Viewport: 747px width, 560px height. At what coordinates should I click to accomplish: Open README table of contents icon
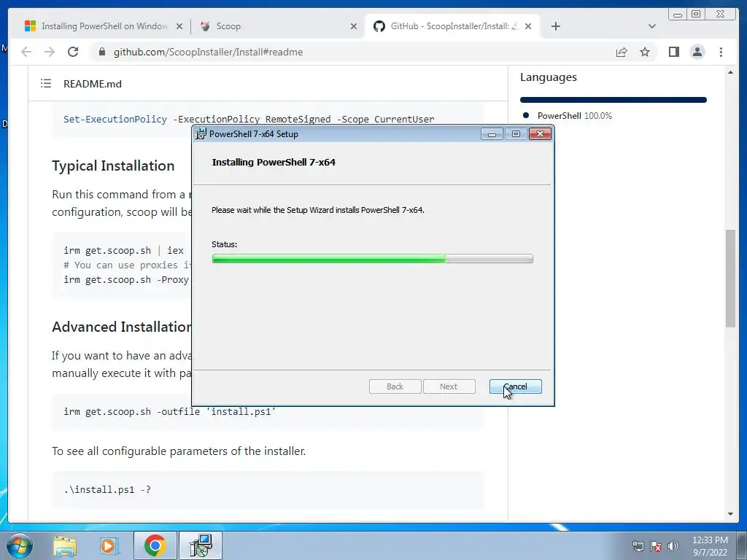click(x=46, y=83)
